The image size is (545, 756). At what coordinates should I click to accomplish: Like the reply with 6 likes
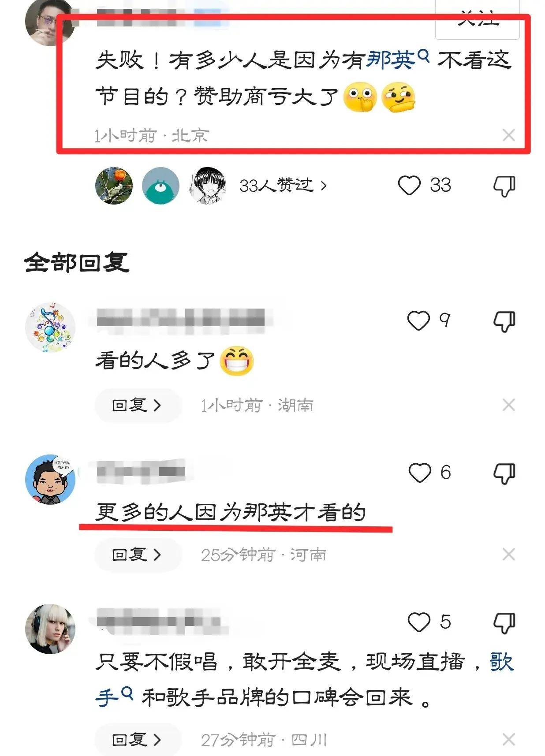click(419, 473)
